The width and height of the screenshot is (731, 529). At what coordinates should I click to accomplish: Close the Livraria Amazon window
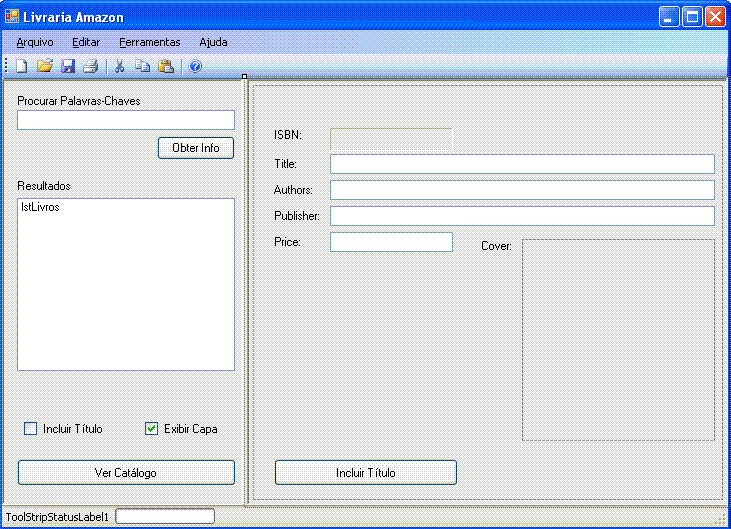(x=715, y=17)
